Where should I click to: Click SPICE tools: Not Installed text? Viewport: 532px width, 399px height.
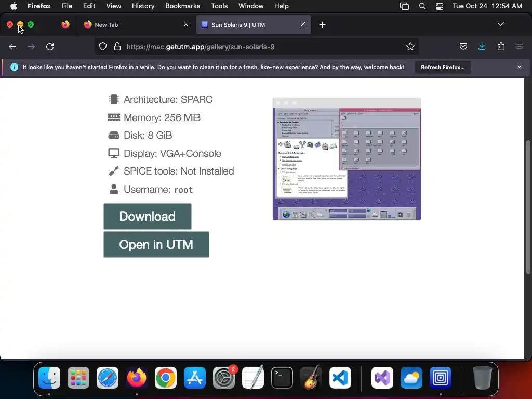click(x=179, y=171)
